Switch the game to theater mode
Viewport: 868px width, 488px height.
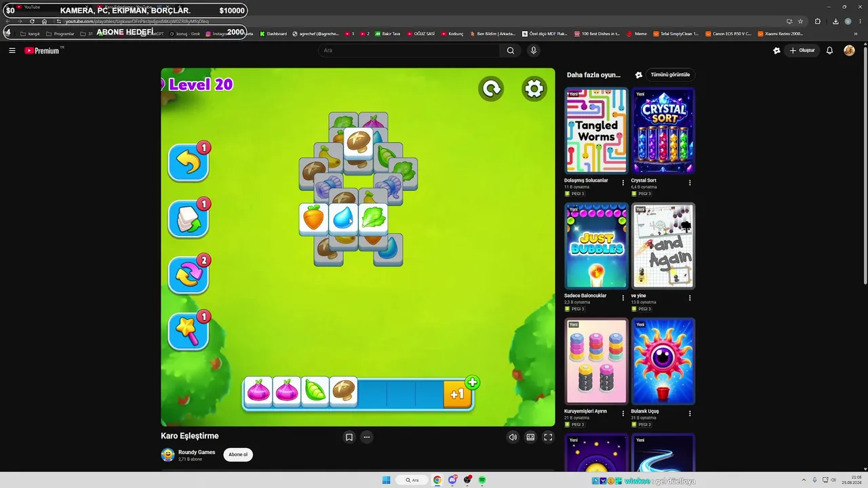click(530, 437)
